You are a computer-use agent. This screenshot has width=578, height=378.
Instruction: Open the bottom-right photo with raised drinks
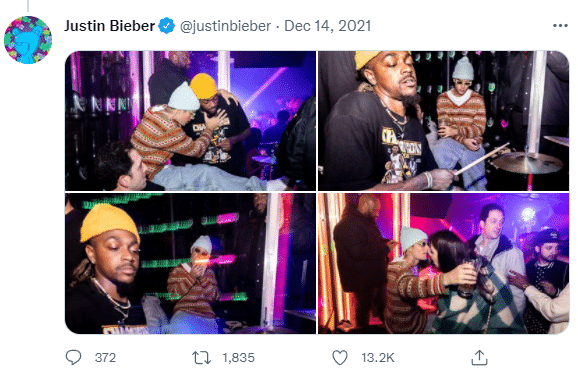(x=443, y=263)
